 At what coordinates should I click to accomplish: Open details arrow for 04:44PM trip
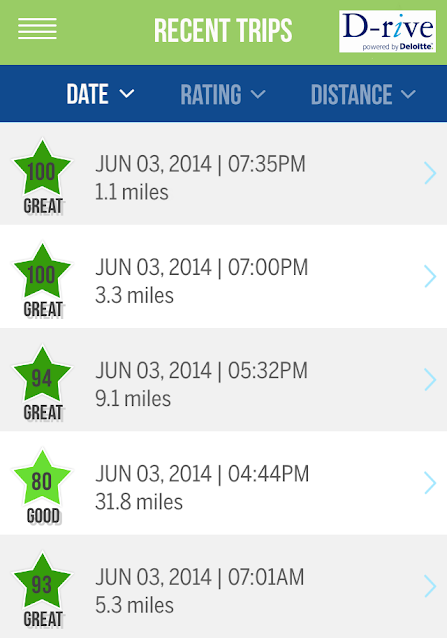(430, 483)
